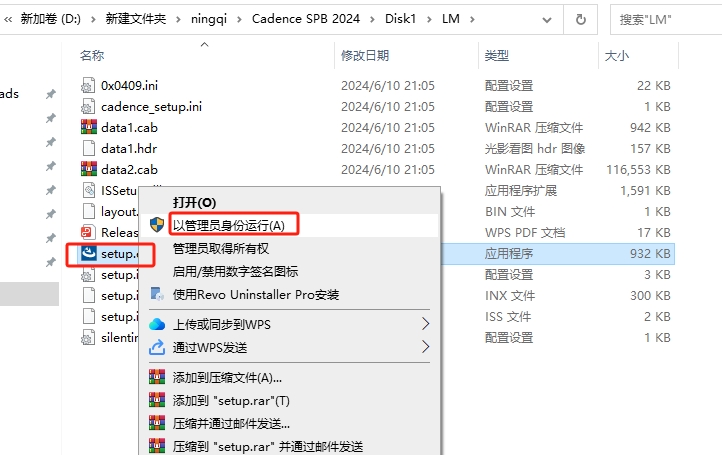Expand the chevron after LM breadcrumb
This screenshot has width=722, height=455.
[472, 19]
